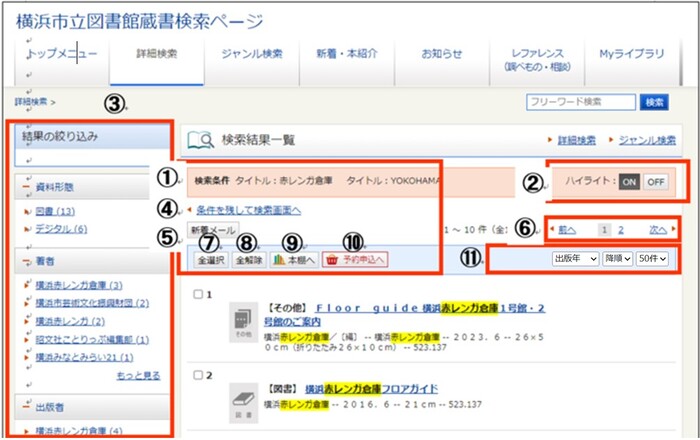Check the checkbox for result 1

point(197,295)
